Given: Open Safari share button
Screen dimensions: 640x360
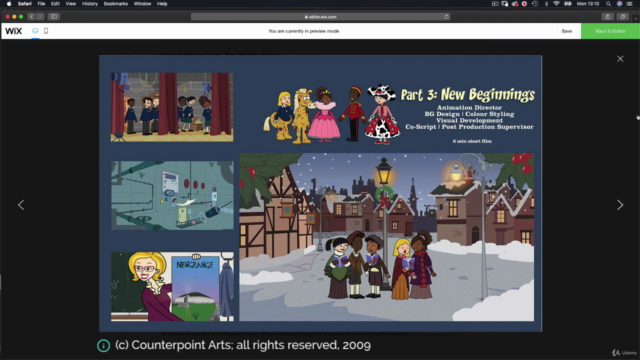Looking at the screenshot, I should (608, 17).
